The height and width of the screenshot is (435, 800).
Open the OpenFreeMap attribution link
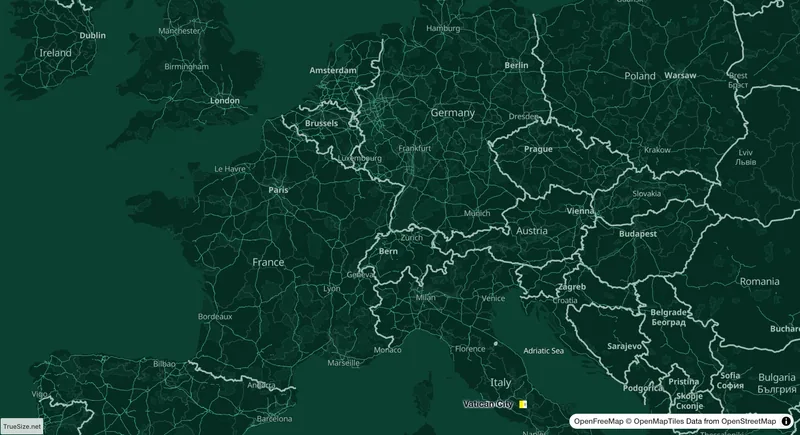tap(598, 421)
